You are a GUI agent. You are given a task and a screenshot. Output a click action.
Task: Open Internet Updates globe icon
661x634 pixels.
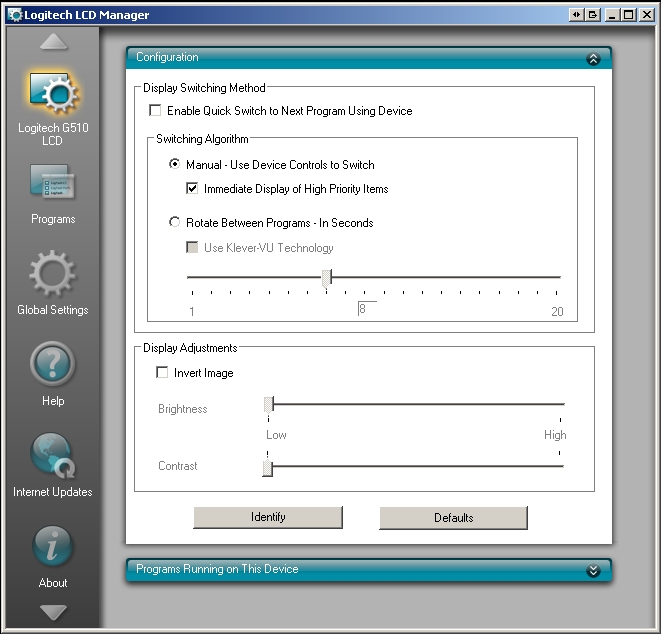click(x=53, y=456)
